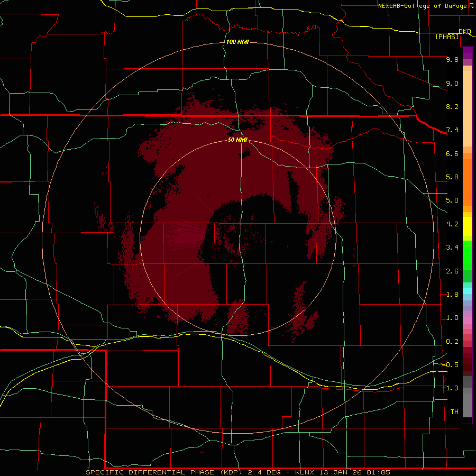Click the 1.8 value on the scale
The width and height of the screenshot is (476, 476).
coord(452,295)
